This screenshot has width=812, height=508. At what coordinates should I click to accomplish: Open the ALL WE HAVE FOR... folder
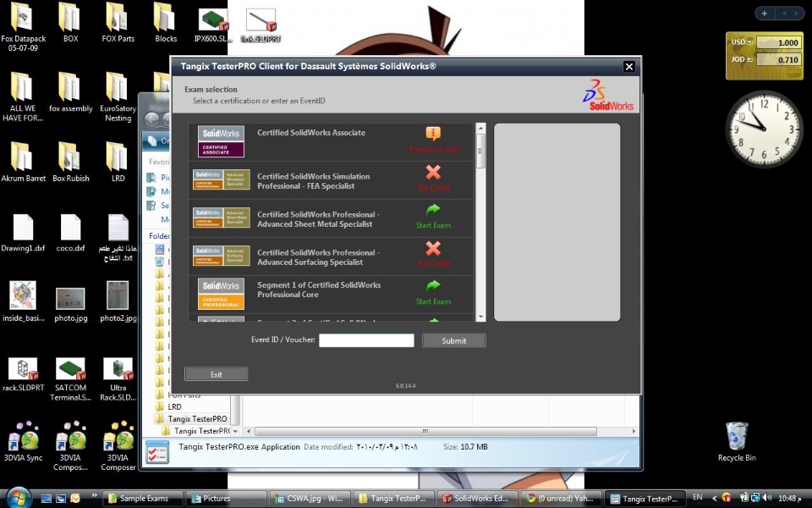23,97
